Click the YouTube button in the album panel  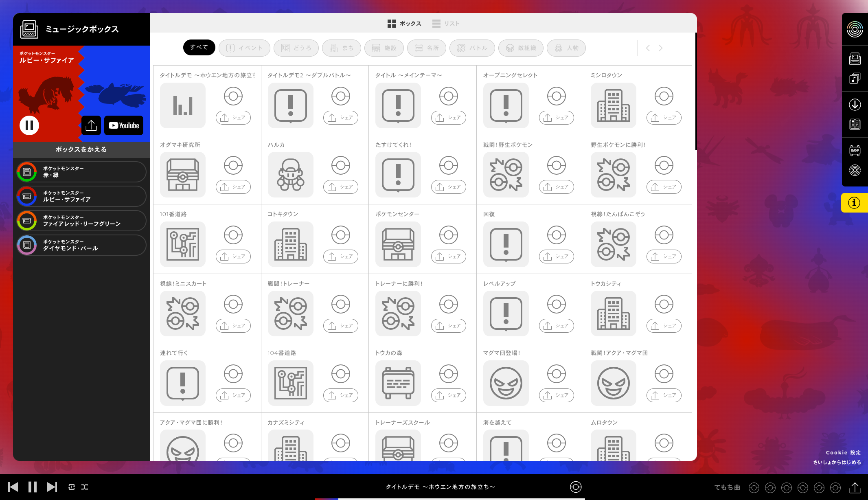(x=124, y=125)
